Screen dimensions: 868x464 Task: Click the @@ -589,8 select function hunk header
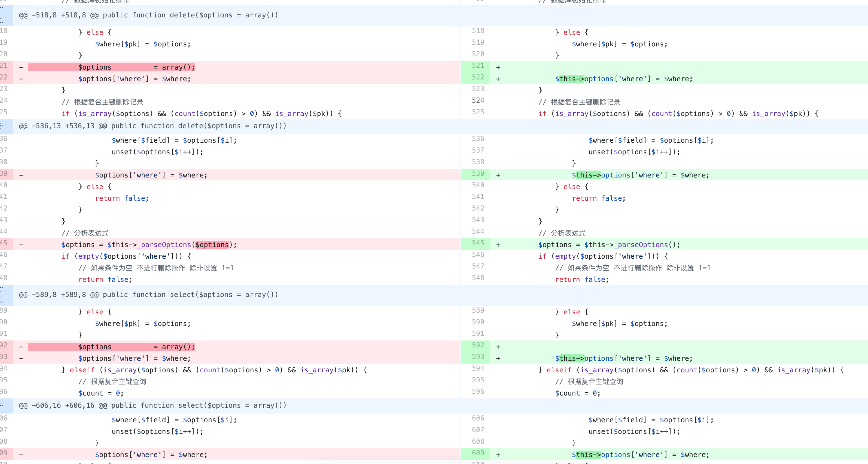coord(148,294)
